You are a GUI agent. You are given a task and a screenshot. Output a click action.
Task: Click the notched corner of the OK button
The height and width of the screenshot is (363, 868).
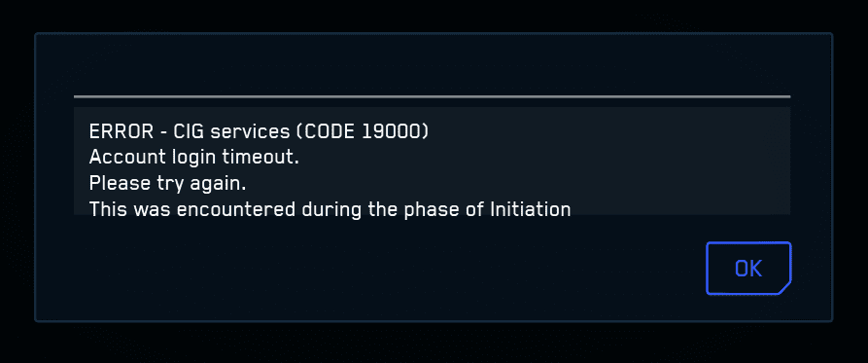[x=785, y=289]
